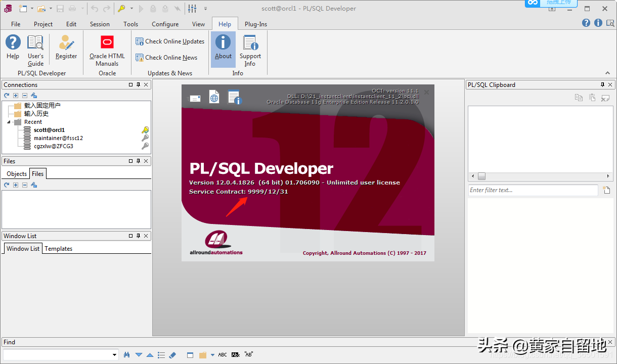This screenshot has height=364, width=617.
Task: Expand the Open folder dropdown arrow
Action: [51, 9]
